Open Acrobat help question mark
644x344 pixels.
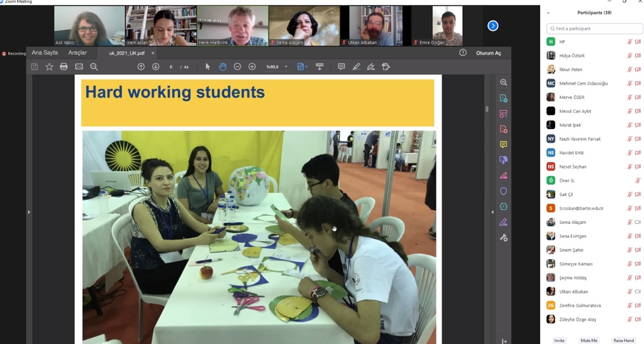tap(463, 53)
